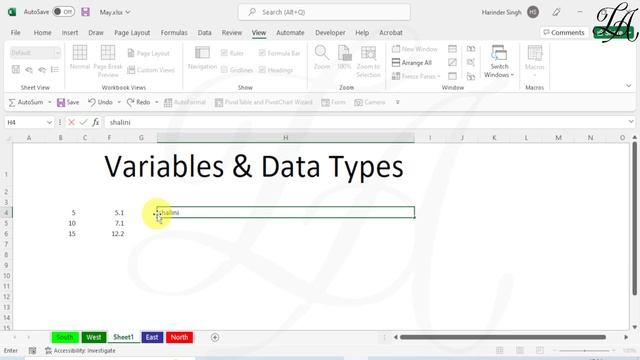
Task: Collapse the ribbon with the chevron
Action: point(629,85)
